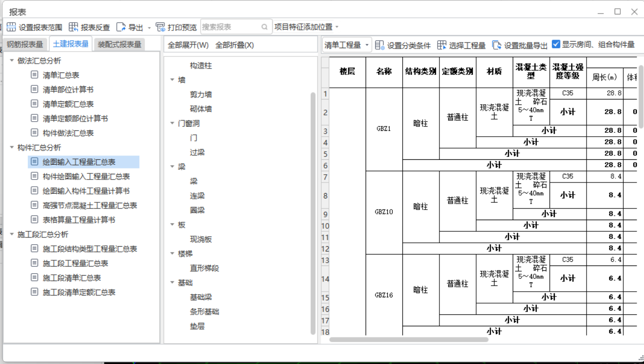Click the 选择工程量 icon

pyautogui.click(x=441, y=45)
